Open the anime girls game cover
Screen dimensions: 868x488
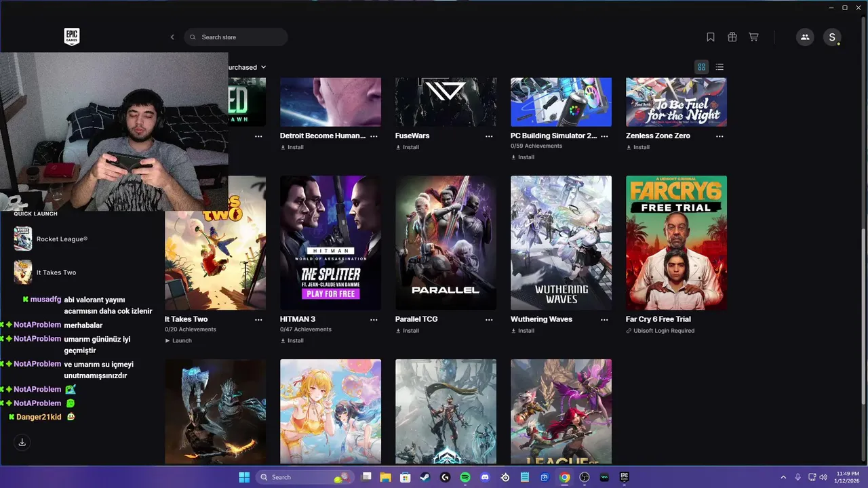pyautogui.click(x=330, y=411)
